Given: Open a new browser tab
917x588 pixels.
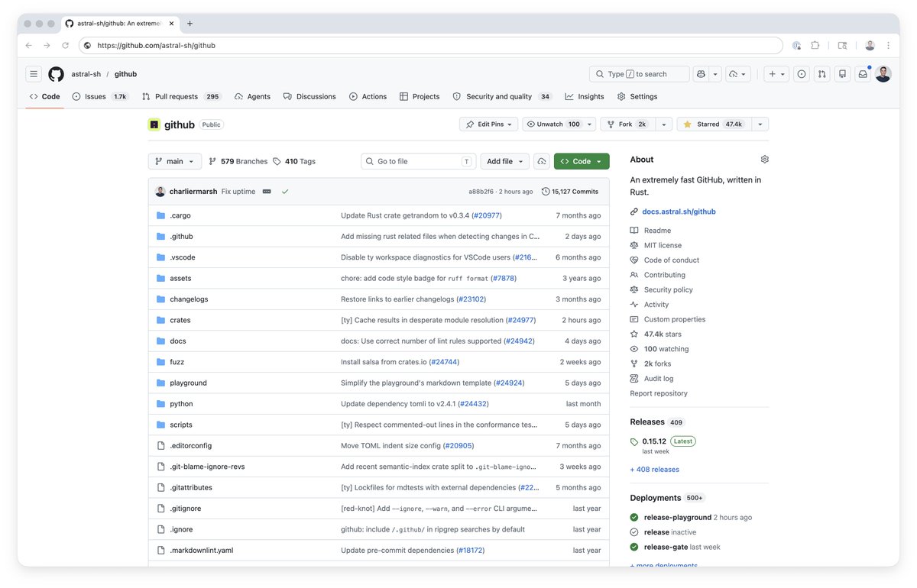Looking at the screenshot, I should [x=190, y=24].
